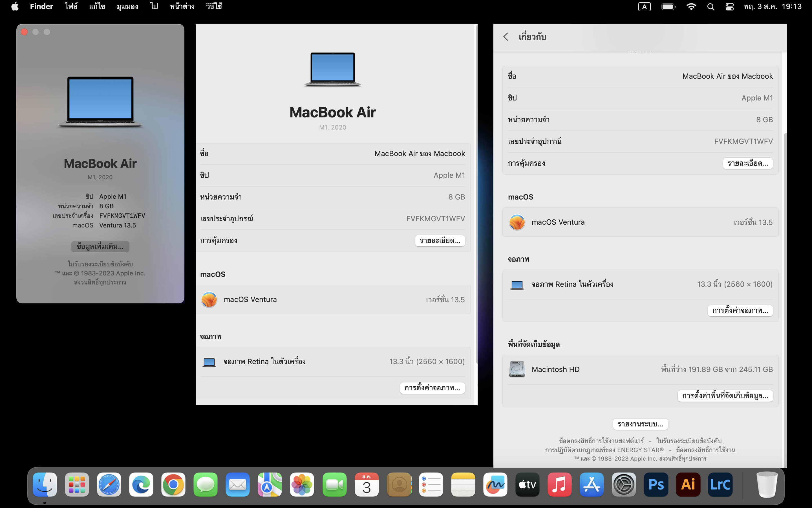This screenshot has width=812, height=508.
Task: Open the วิธีใช้ menu
Action: tap(214, 6)
